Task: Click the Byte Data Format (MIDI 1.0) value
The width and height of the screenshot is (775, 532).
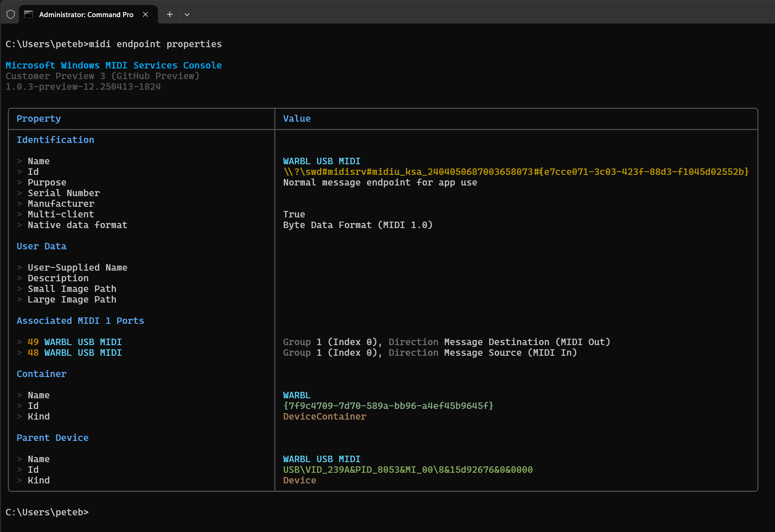Action: (x=357, y=225)
